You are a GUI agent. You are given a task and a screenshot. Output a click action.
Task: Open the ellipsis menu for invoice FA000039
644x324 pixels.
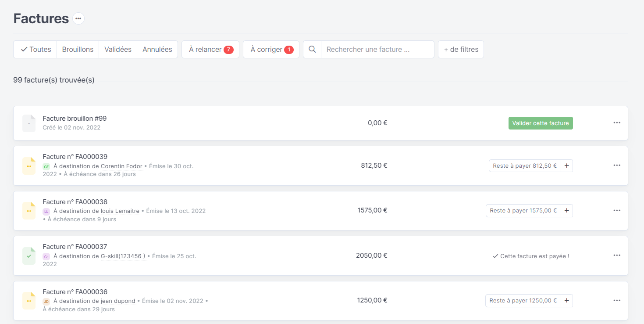[x=617, y=166]
